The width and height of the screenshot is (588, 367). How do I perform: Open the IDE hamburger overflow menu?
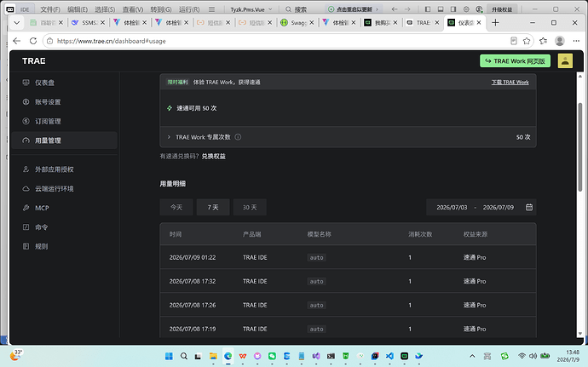click(x=212, y=9)
